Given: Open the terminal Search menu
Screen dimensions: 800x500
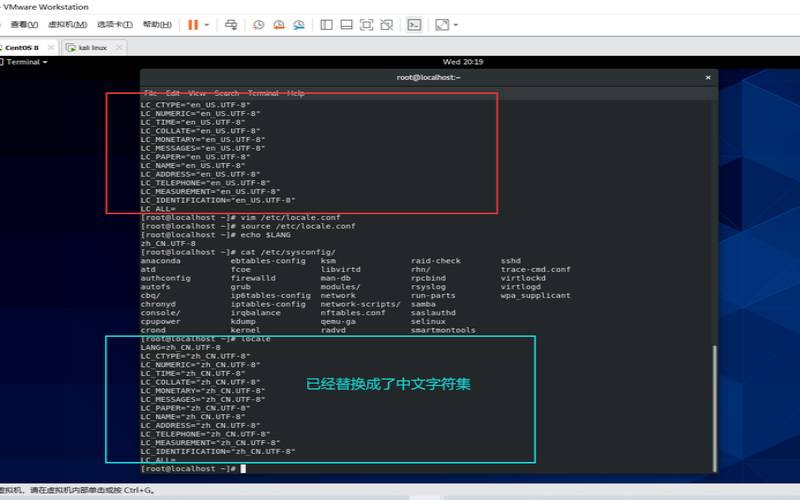Looking at the screenshot, I should pyautogui.click(x=227, y=93).
